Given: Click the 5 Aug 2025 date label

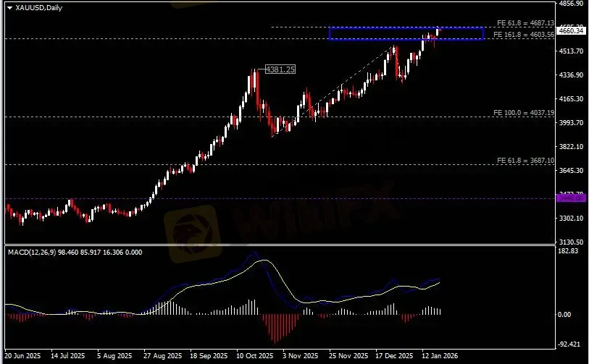Looking at the screenshot, I should pyautogui.click(x=114, y=356).
